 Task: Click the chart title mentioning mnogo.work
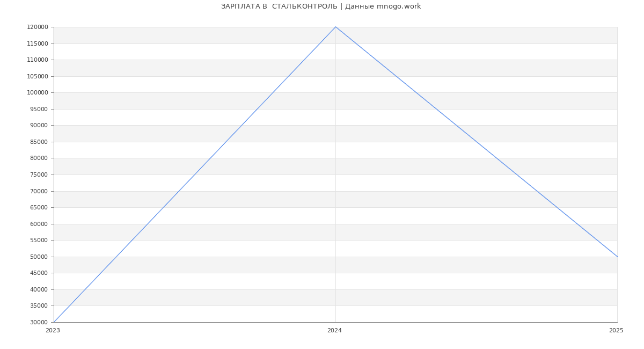(321, 6)
